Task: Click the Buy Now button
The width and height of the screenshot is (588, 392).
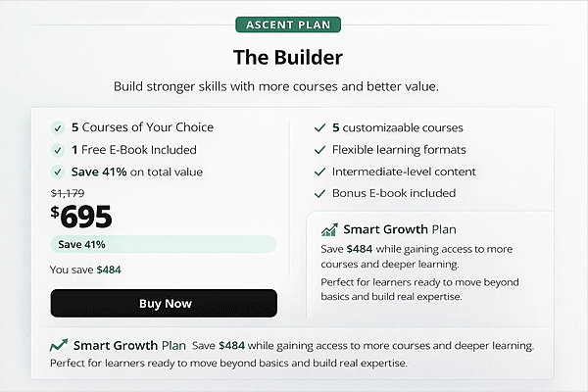Action: pos(164,304)
